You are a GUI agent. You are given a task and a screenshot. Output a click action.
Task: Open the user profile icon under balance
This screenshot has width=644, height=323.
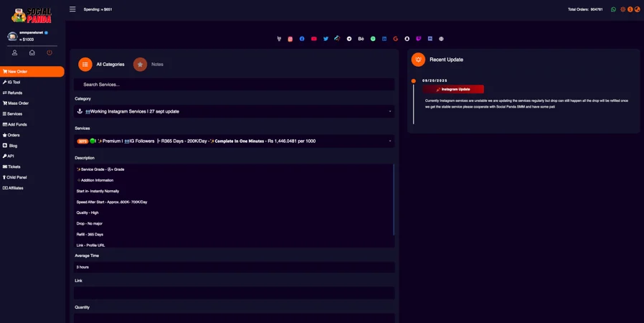pos(14,52)
